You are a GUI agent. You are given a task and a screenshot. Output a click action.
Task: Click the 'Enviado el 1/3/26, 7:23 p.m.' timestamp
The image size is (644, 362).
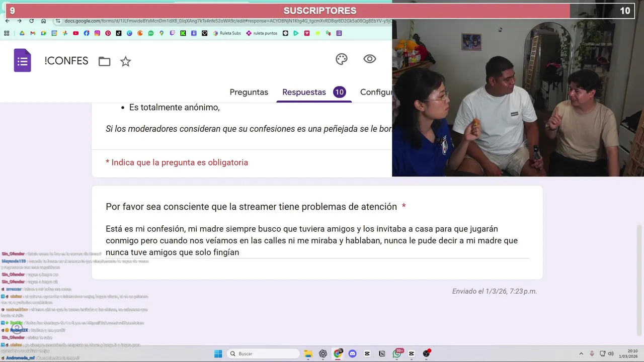(495, 291)
